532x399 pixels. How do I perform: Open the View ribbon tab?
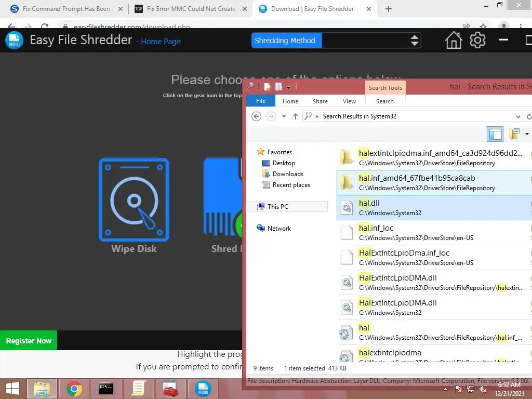coord(349,101)
